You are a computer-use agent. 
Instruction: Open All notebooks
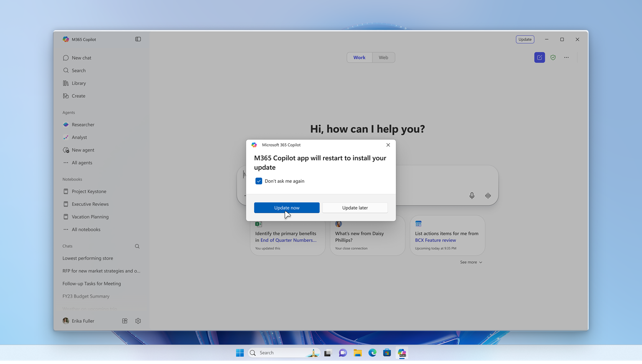click(86, 229)
